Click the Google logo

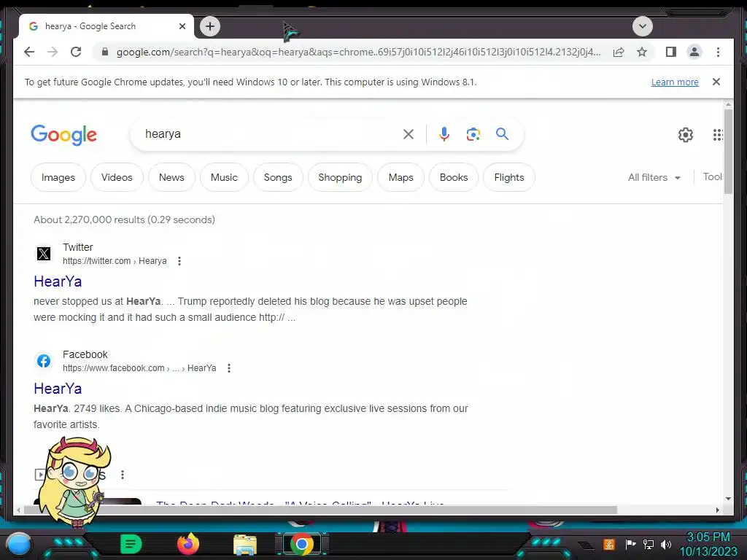click(64, 135)
